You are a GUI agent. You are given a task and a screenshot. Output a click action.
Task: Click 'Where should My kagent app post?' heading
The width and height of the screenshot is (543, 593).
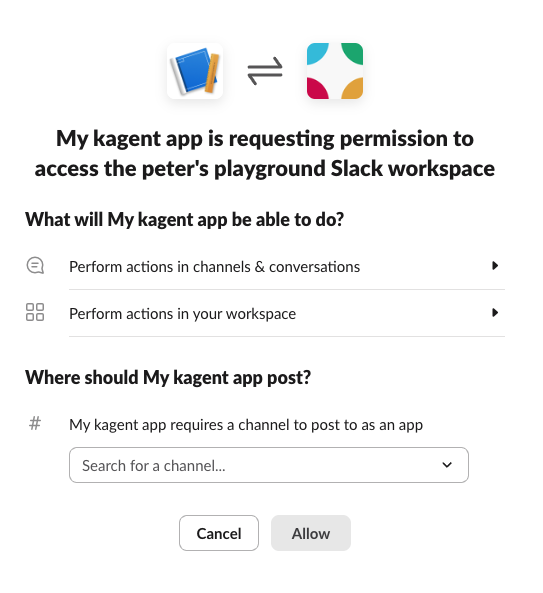pos(168,377)
